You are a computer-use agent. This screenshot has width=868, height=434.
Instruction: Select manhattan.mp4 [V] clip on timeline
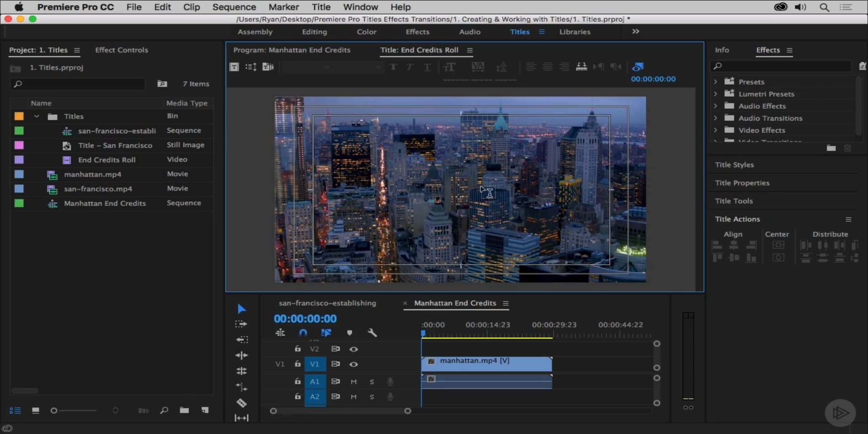pos(486,364)
